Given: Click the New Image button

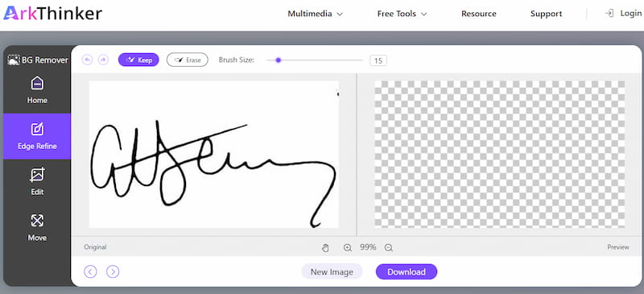Looking at the screenshot, I should click(332, 271).
